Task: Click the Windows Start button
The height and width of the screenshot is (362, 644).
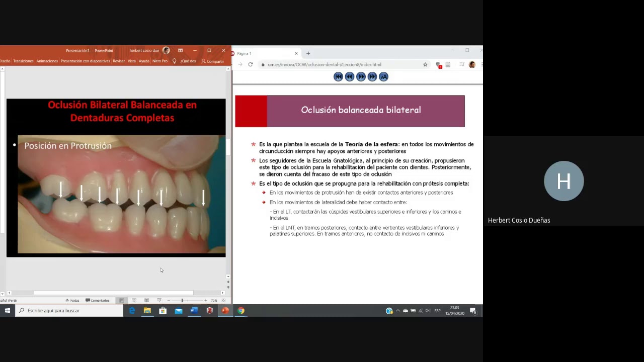Action: point(8,311)
